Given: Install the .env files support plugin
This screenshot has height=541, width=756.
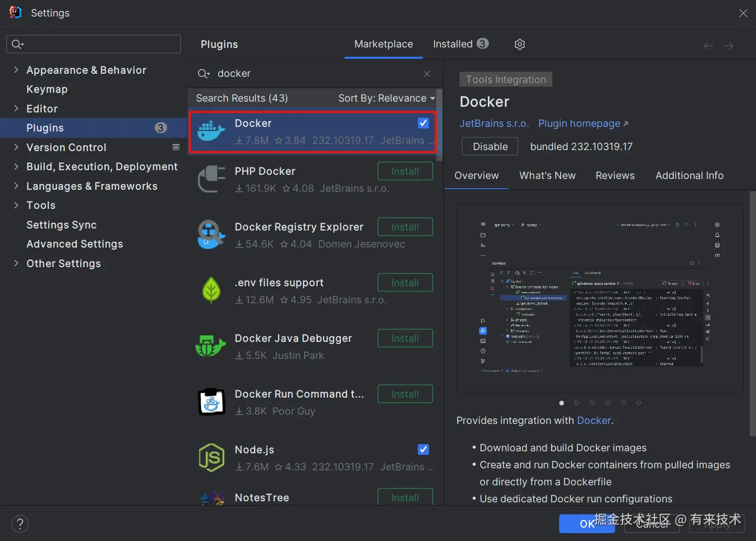Looking at the screenshot, I should pyautogui.click(x=405, y=283).
